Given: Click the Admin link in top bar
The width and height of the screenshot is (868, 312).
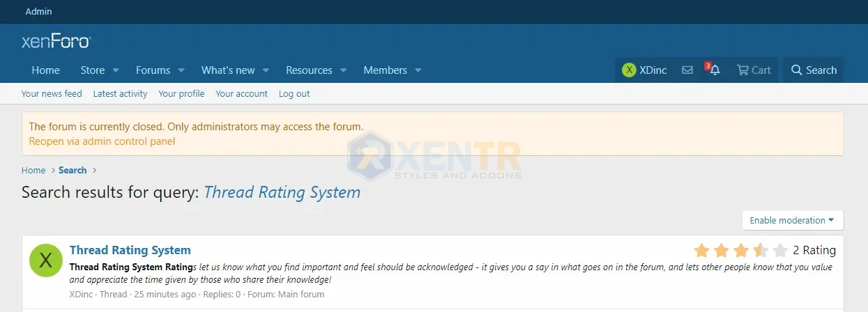Looking at the screenshot, I should click(38, 11).
